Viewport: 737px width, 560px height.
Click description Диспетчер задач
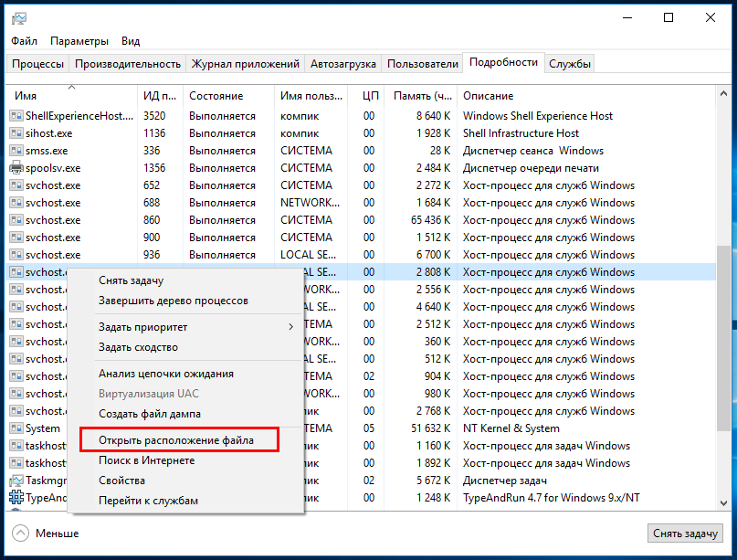[x=504, y=481]
